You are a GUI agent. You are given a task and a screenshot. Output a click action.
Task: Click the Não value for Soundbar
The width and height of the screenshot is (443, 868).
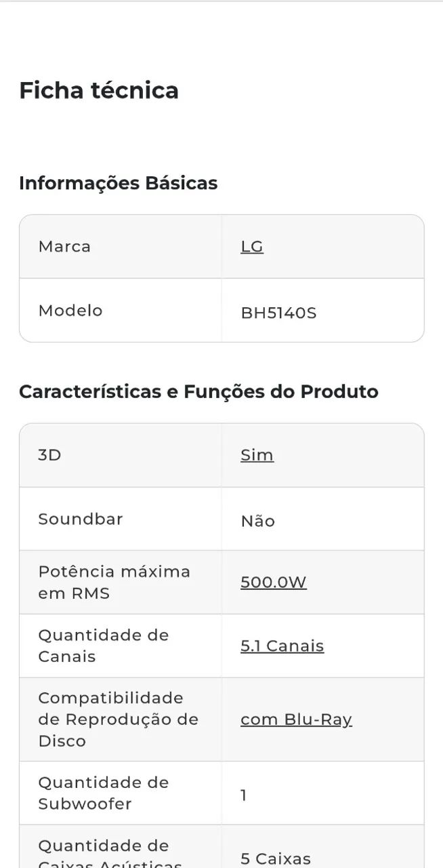click(257, 521)
